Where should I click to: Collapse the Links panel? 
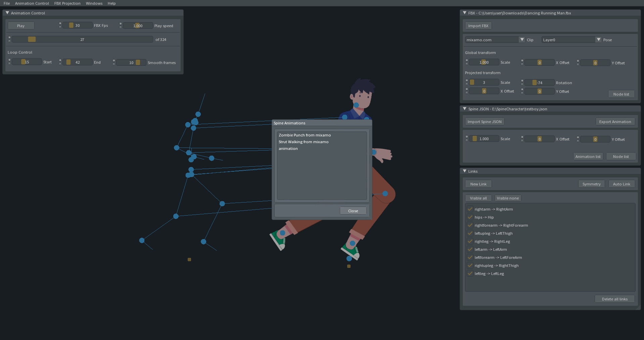pyautogui.click(x=465, y=171)
